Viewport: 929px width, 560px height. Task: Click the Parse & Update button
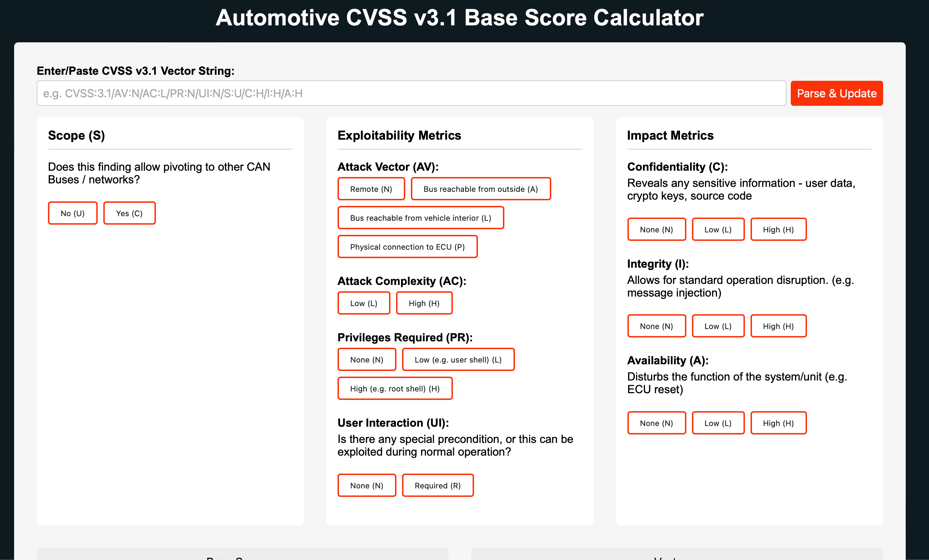pyautogui.click(x=837, y=93)
